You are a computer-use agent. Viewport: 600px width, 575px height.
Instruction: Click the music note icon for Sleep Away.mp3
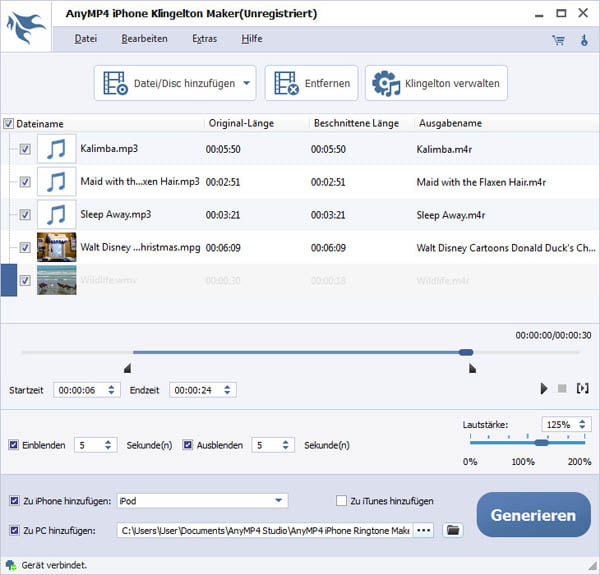(x=56, y=214)
